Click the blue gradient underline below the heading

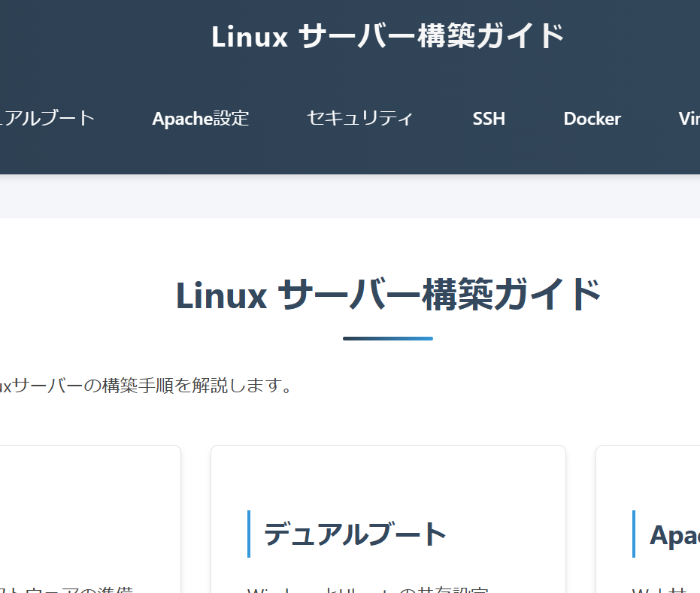pyautogui.click(x=388, y=338)
